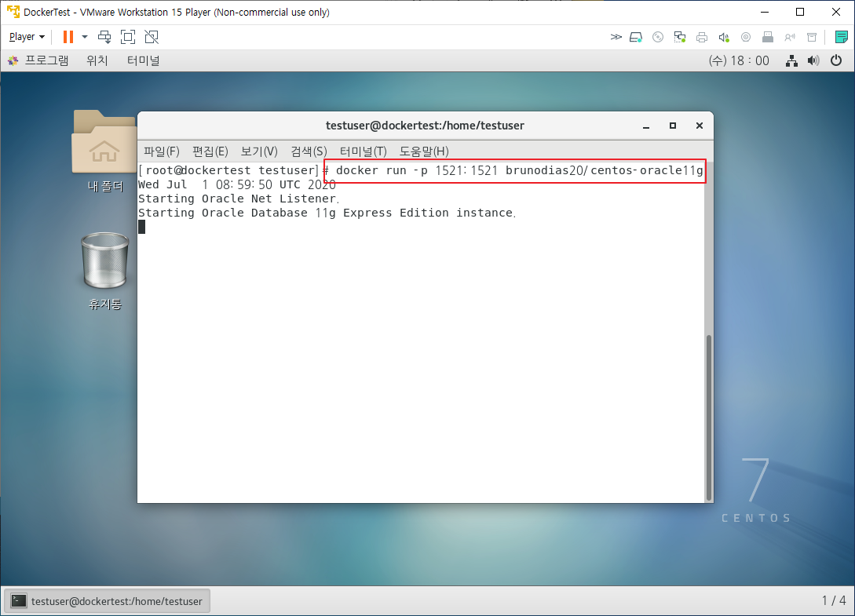
Task: Click the sound card device icon
Action: coord(724,37)
